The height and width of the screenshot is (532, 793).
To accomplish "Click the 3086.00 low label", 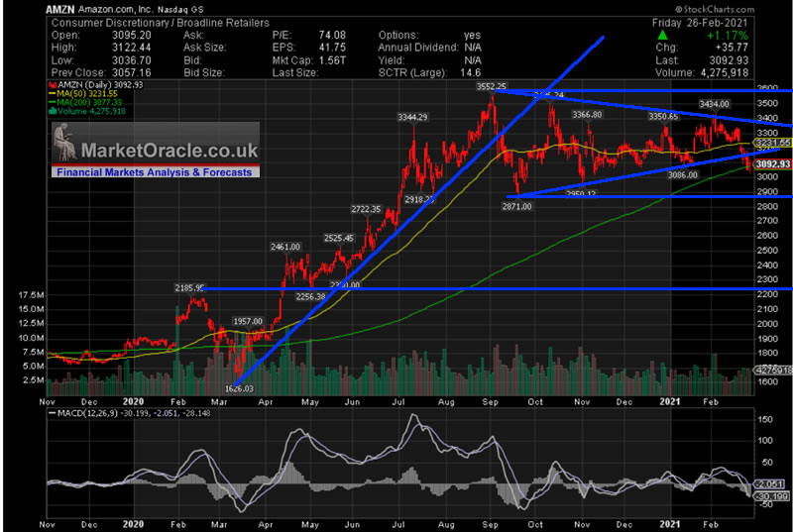I will [683, 174].
